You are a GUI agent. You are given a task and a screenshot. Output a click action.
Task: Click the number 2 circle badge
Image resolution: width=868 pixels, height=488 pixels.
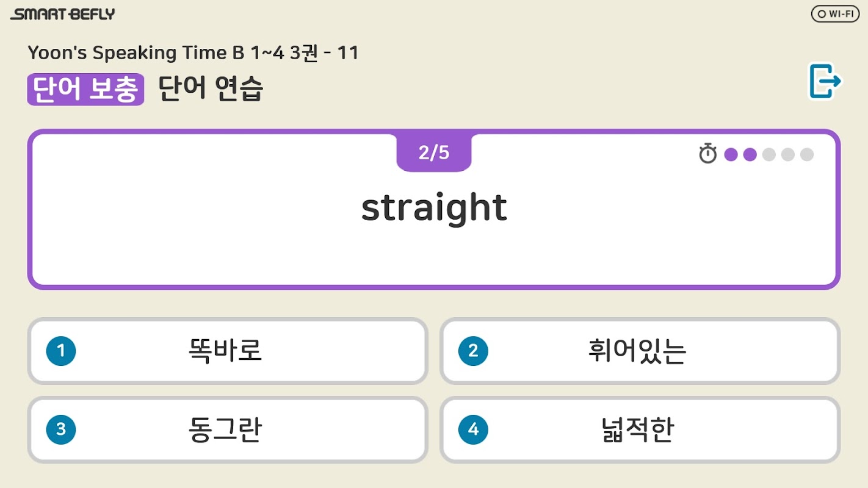pyautogui.click(x=473, y=351)
